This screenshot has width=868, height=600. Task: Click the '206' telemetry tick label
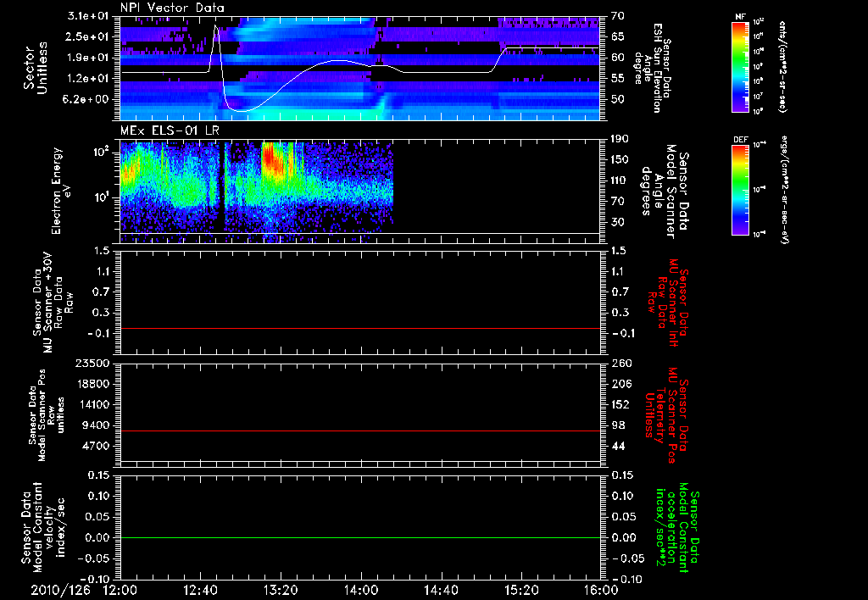(621, 384)
